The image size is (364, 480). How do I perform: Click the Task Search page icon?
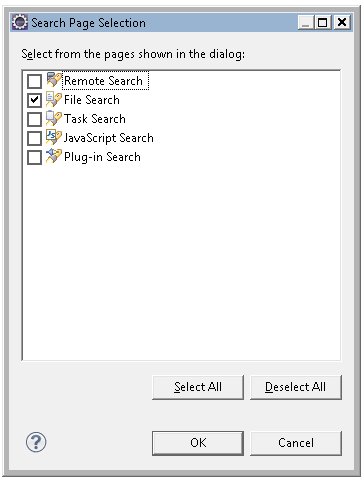pos(54,118)
